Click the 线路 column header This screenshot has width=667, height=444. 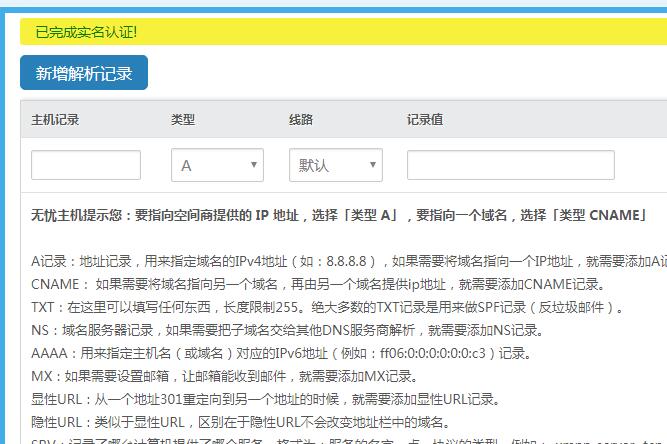tap(301, 120)
